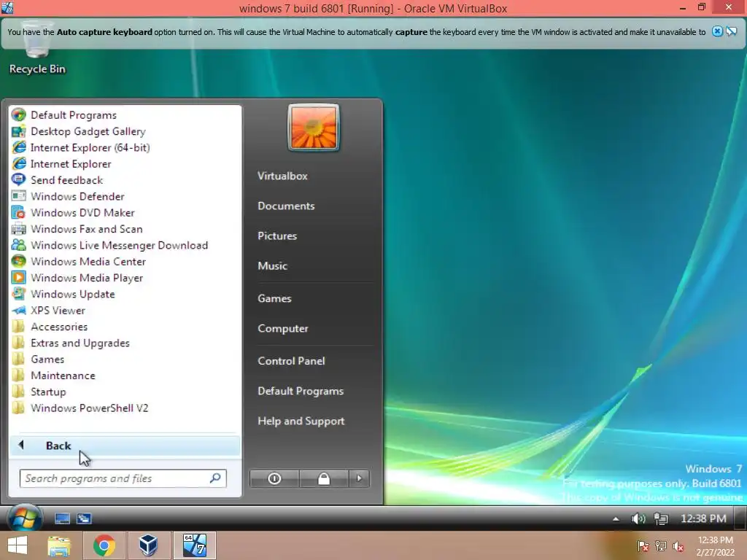Viewport: 747px width, 560px height.
Task: Launch the 32-bit Internet Explorer entry
Action: (71, 164)
